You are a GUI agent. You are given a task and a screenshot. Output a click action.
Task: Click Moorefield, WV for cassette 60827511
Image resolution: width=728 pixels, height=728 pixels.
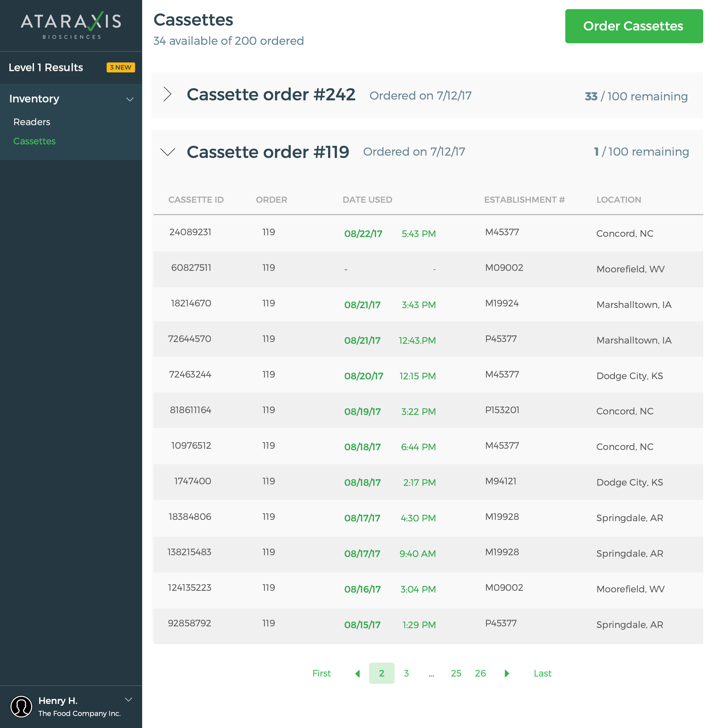click(630, 269)
